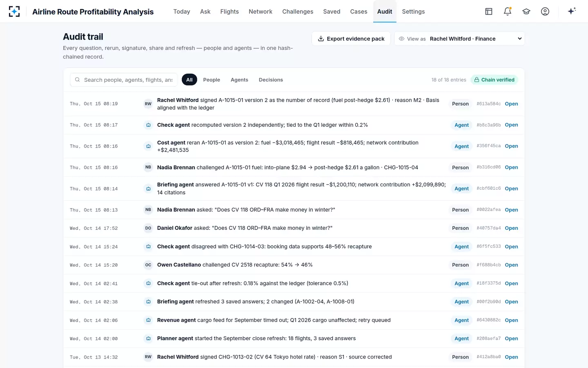Open entry #6f5fc533
The height and width of the screenshot is (368, 588).
point(511,247)
